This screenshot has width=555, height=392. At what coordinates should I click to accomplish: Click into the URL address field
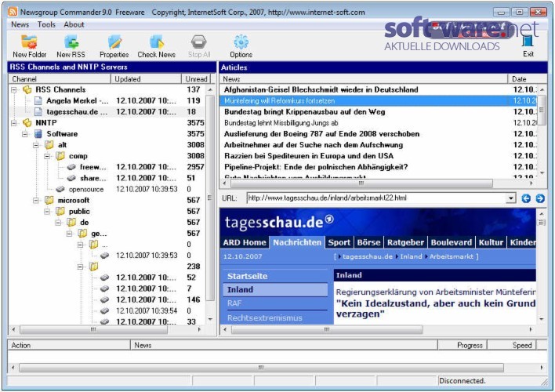[x=376, y=198]
